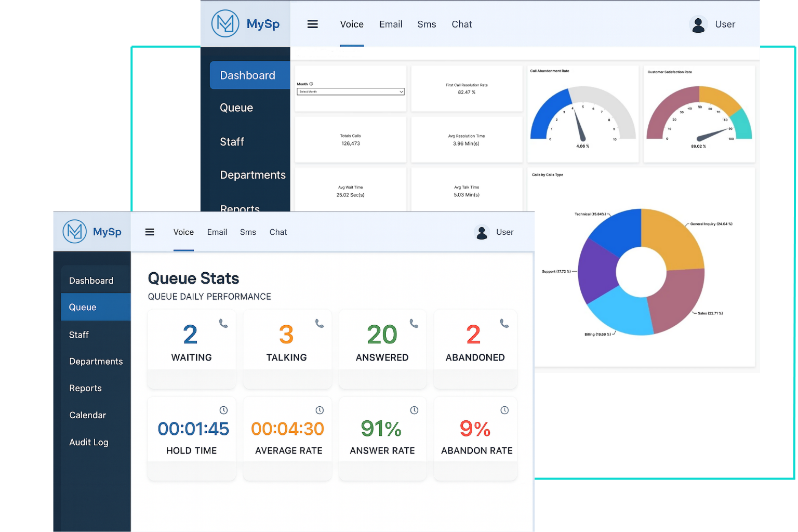The width and height of the screenshot is (798, 532).
Task: Click the clock icon on the Hold Time card
Action: (223, 410)
